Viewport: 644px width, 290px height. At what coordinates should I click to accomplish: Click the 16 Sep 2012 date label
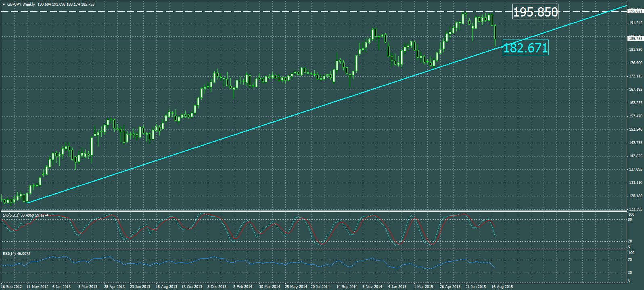pyautogui.click(x=11, y=287)
